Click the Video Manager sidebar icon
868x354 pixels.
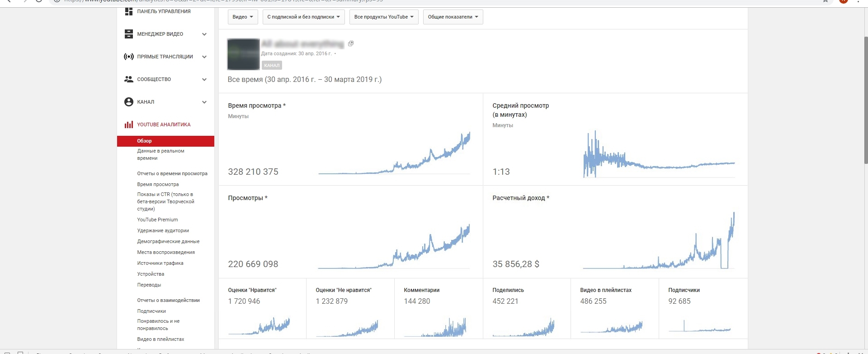(129, 34)
